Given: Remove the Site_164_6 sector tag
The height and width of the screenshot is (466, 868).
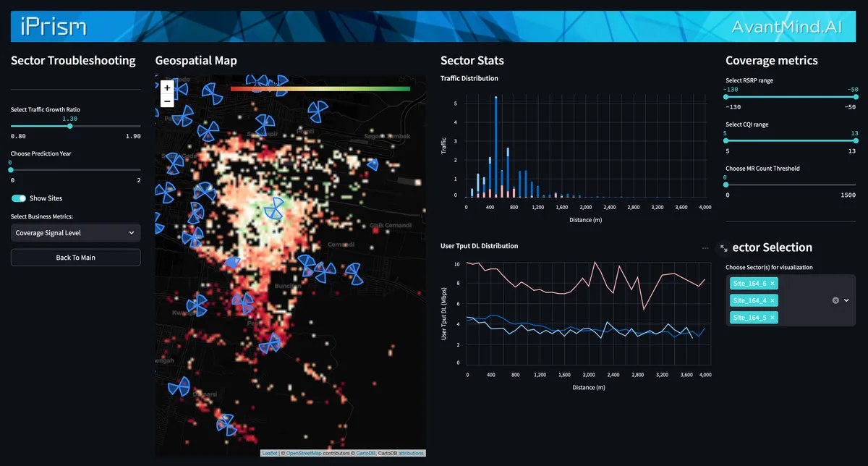Looking at the screenshot, I should tap(773, 284).
